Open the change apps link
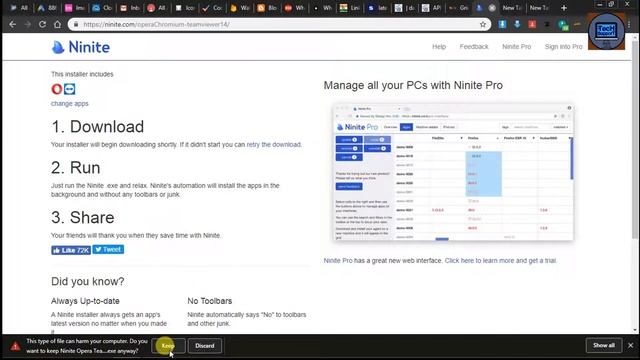Screen dimensions: 640x360 [x=70, y=104]
